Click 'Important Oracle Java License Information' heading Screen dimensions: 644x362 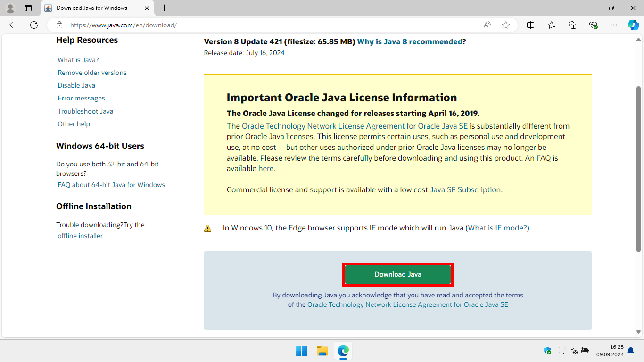tap(342, 98)
